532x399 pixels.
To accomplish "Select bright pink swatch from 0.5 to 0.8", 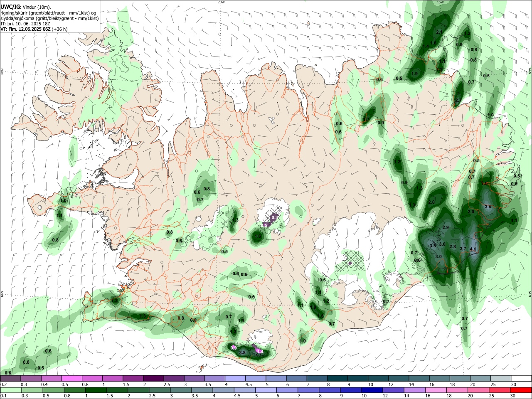I will (71, 378).
